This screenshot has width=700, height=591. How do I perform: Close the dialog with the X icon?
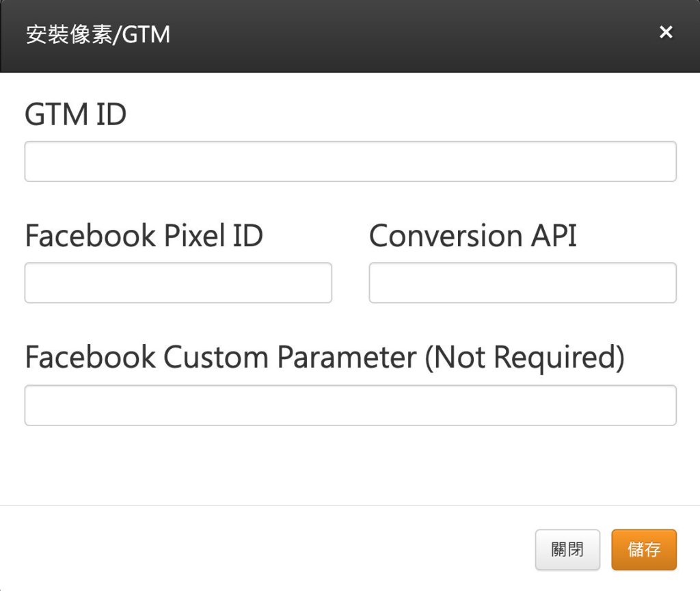(x=666, y=32)
